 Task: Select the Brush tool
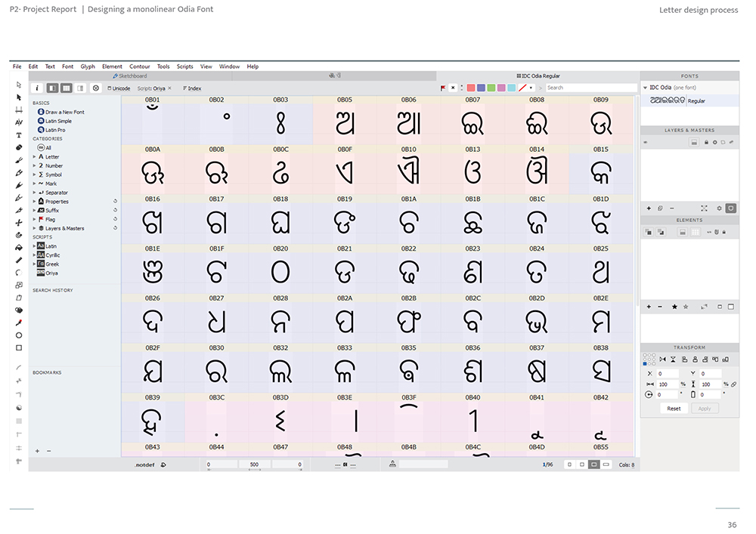tap(19, 160)
